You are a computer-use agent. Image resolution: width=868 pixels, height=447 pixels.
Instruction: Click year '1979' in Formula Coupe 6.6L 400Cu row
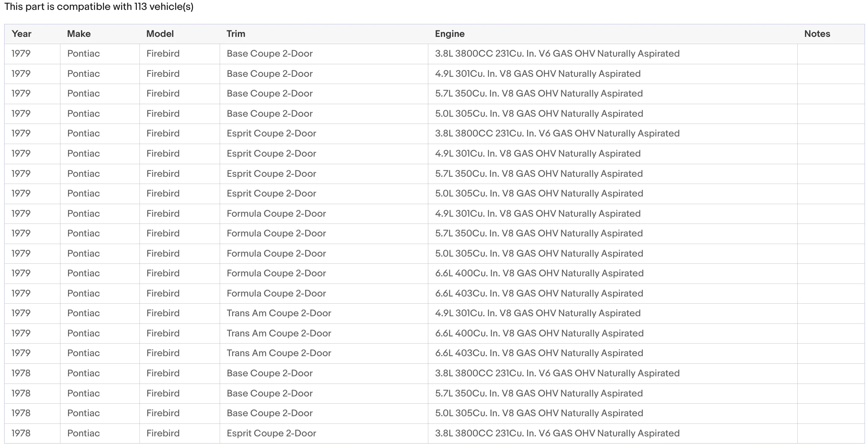coord(21,273)
